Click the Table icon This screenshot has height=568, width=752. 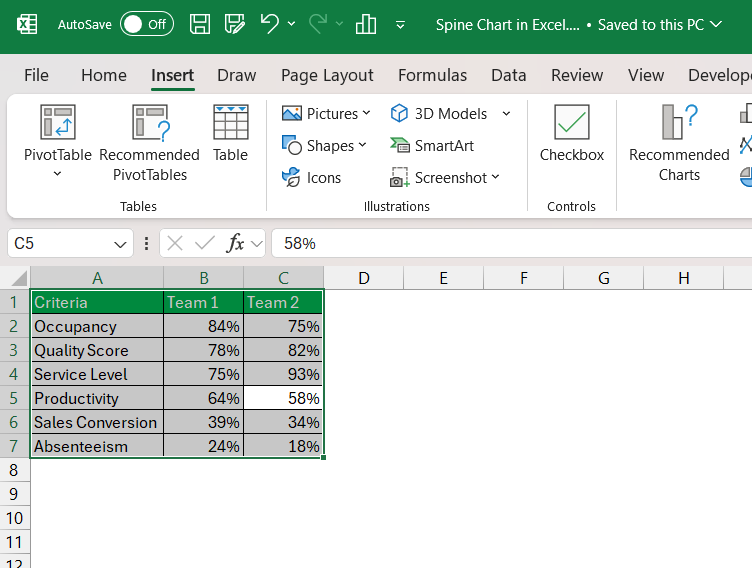(x=231, y=122)
